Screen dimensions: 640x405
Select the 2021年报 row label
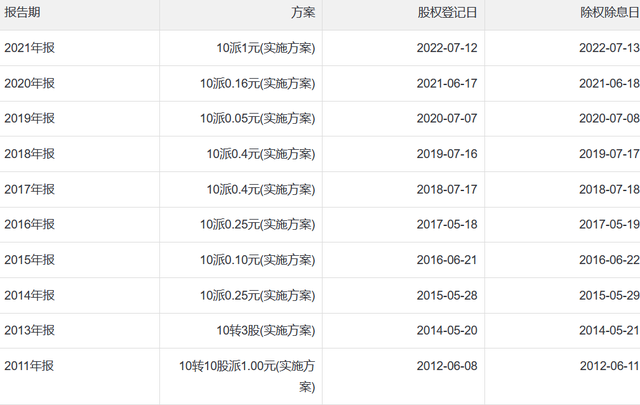pyautogui.click(x=30, y=48)
